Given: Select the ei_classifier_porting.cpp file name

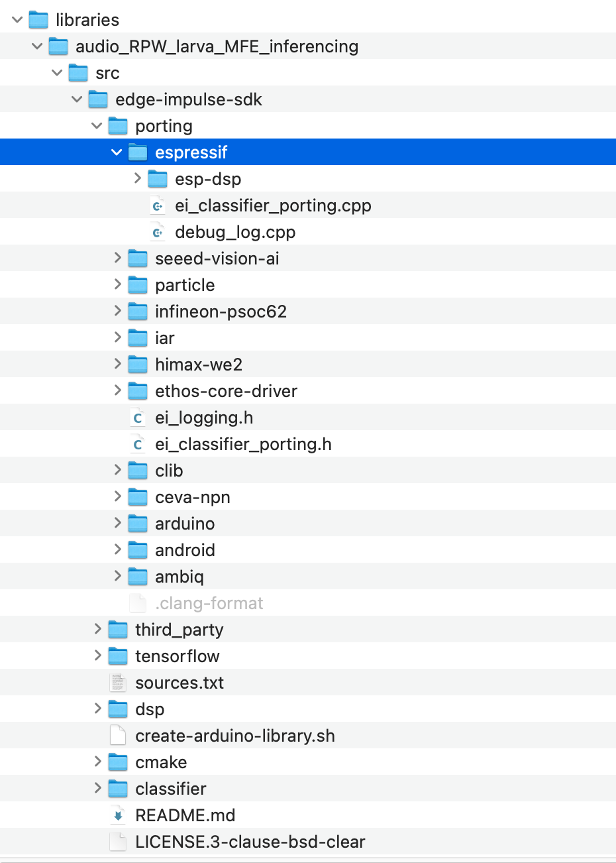Looking at the screenshot, I should click(273, 205).
